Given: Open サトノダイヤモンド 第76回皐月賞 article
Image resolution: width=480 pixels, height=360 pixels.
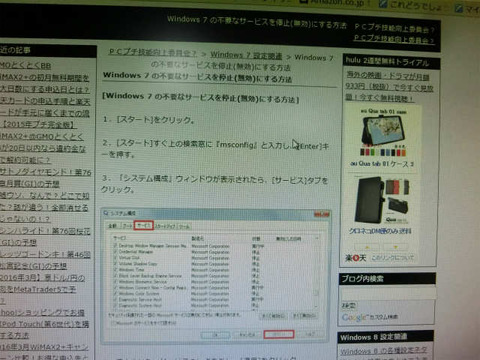Looking at the screenshot, I should [x=45, y=178].
